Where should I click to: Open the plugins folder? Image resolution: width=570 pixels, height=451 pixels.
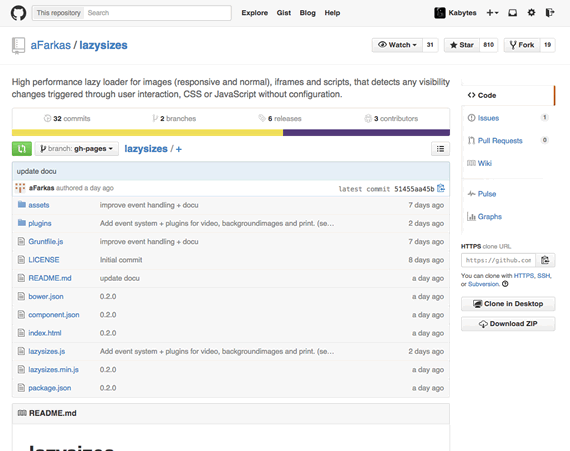click(40, 223)
